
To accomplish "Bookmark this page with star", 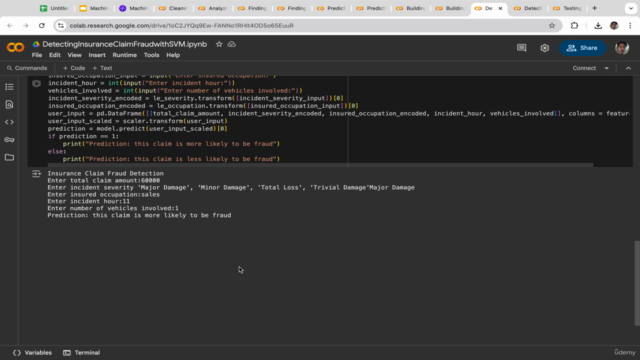I will 552,26.
